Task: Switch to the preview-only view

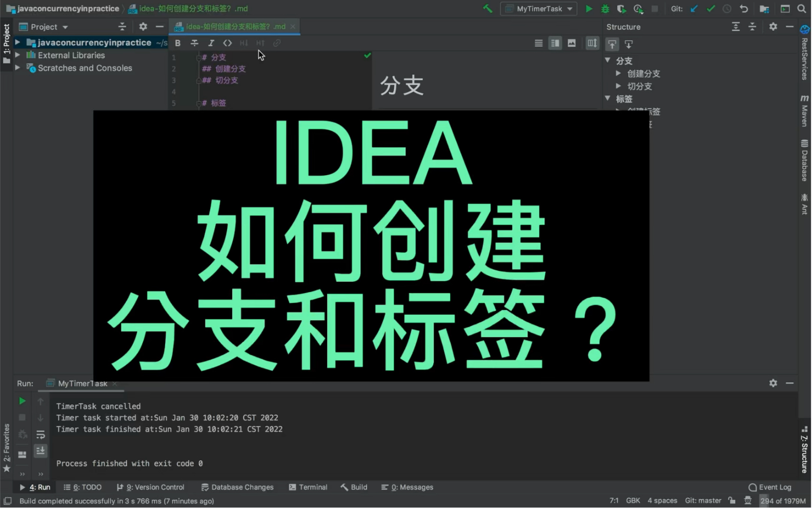Action: (x=572, y=43)
